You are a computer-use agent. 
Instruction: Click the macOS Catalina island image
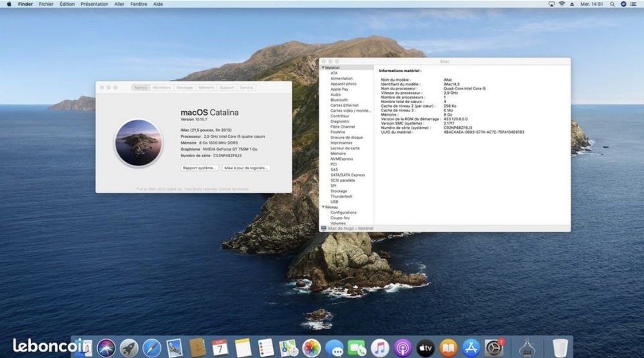138,143
